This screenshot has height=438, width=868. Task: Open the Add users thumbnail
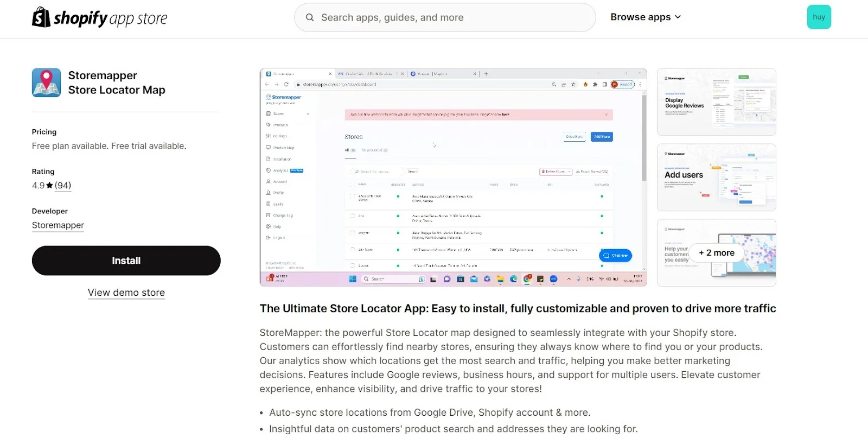tap(717, 177)
